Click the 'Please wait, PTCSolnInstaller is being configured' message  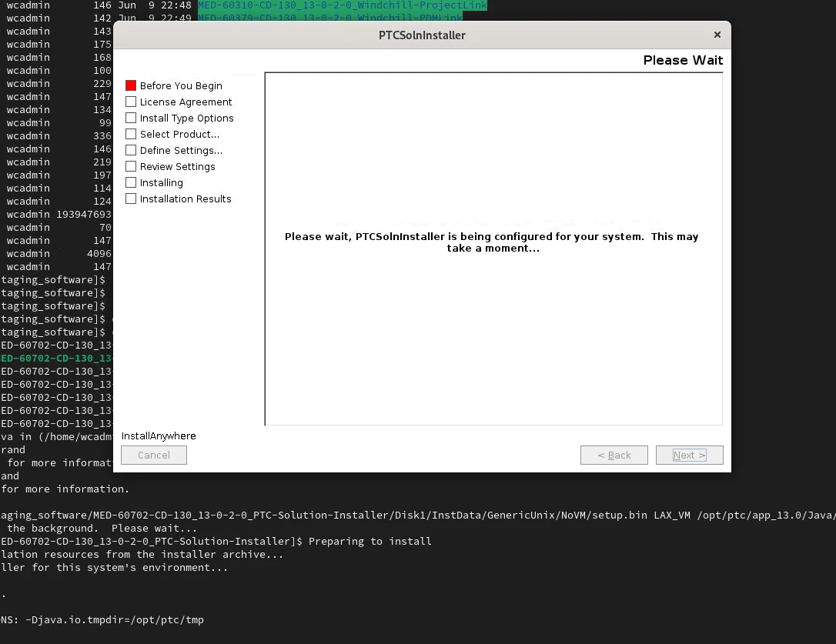point(491,242)
